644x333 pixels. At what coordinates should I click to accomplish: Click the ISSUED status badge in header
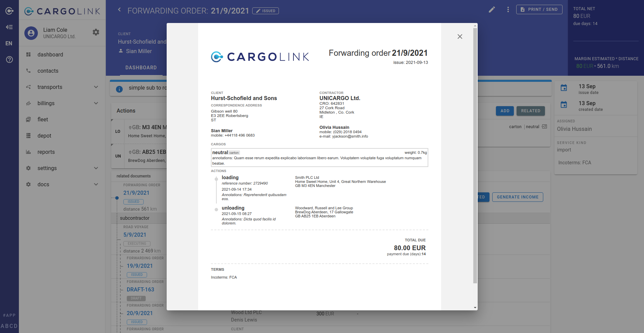[265, 11]
